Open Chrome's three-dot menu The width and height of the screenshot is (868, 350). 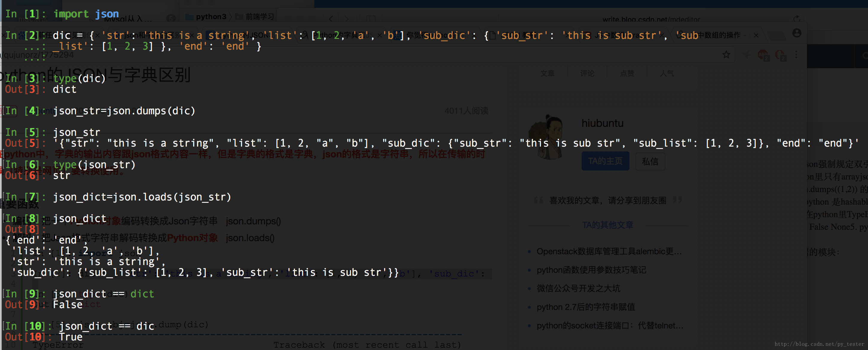click(x=796, y=54)
